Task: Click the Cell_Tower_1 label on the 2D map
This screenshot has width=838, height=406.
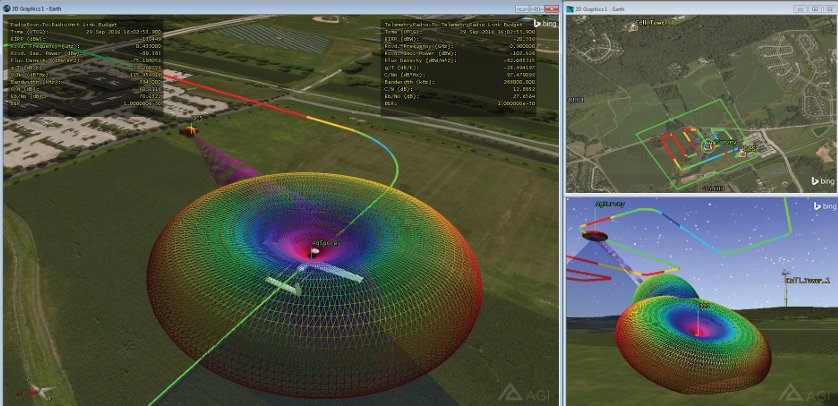Action: tap(657, 22)
